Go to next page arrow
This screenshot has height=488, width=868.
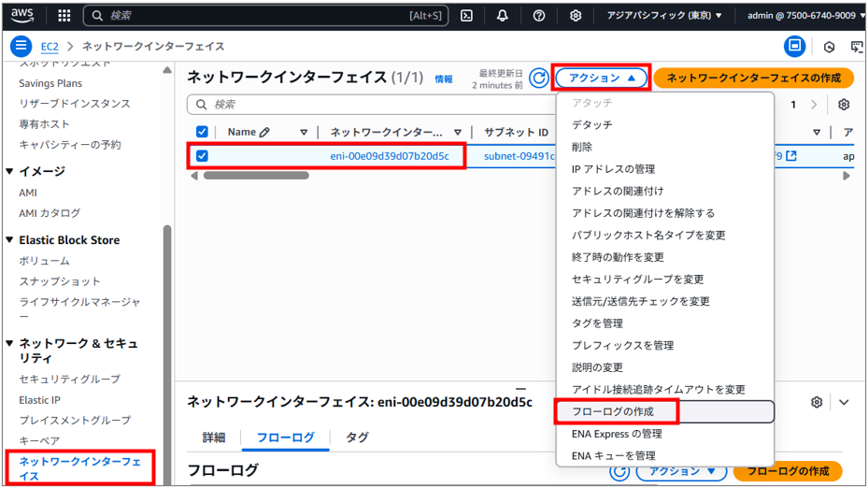814,104
